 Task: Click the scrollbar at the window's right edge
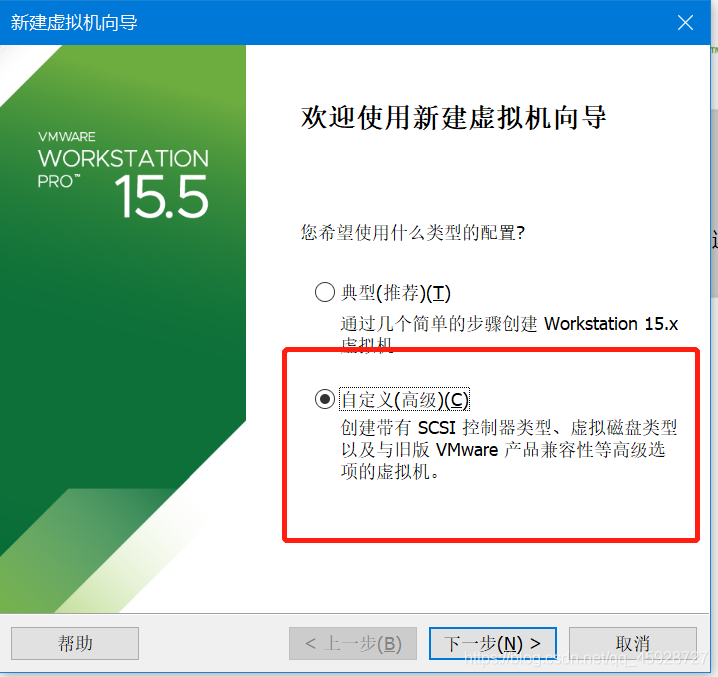coord(714,204)
